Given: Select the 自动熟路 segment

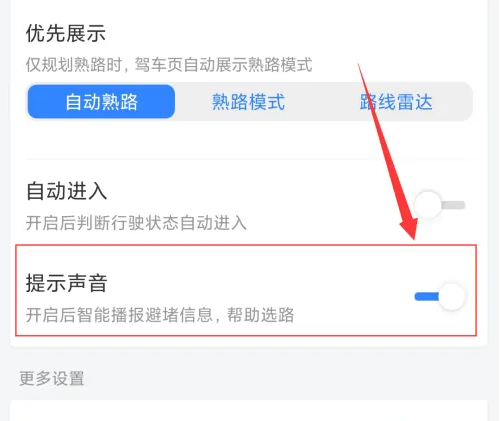Looking at the screenshot, I should tap(101, 102).
